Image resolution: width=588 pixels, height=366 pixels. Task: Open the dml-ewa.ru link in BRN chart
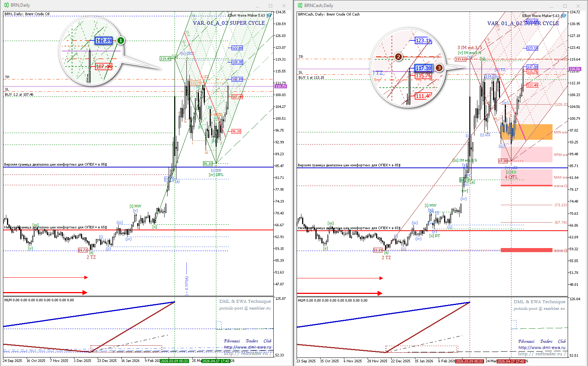coord(247,347)
